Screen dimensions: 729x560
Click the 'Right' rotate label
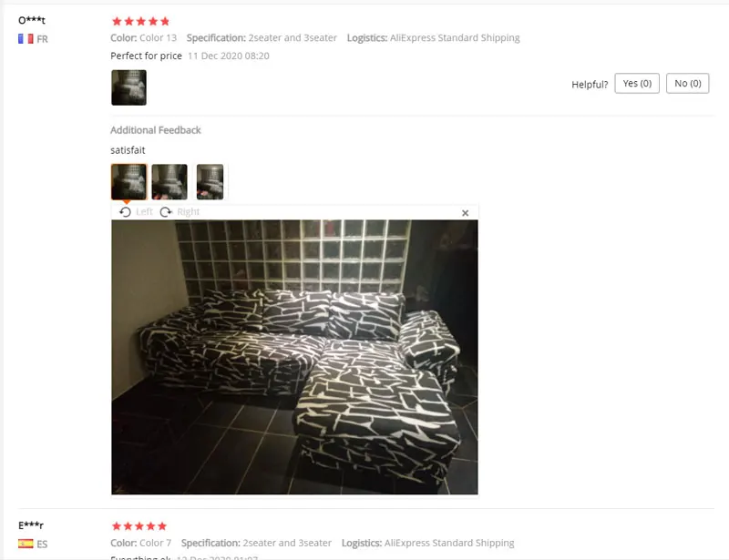189,212
